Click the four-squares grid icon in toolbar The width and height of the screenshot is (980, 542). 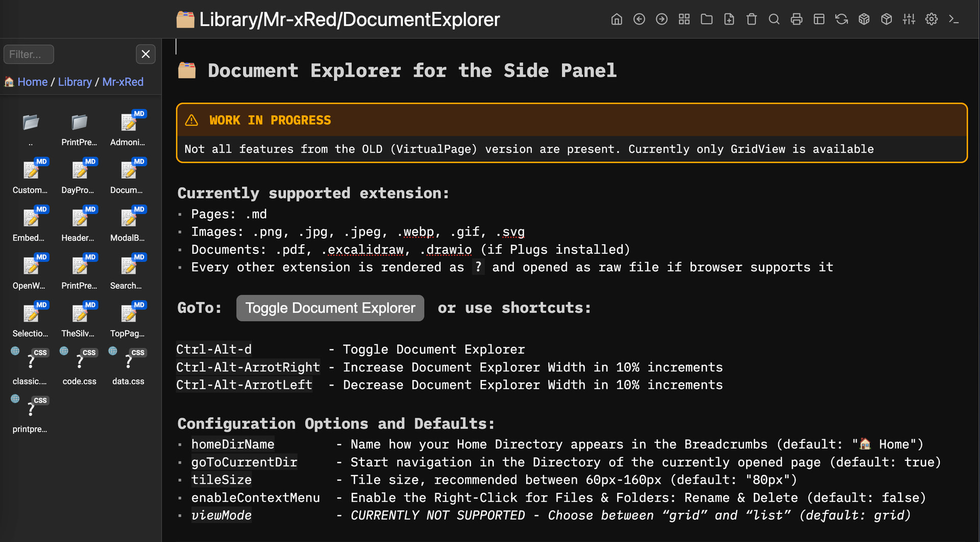[x=684, y=19]
